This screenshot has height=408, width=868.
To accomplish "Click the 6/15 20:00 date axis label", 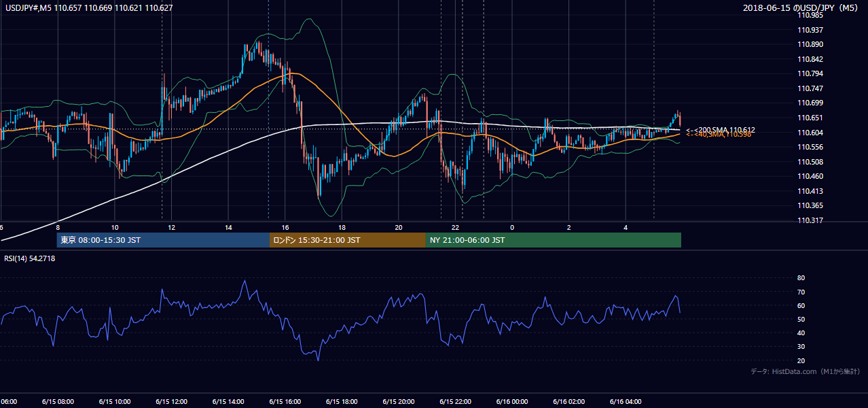I will click(399, 401).
